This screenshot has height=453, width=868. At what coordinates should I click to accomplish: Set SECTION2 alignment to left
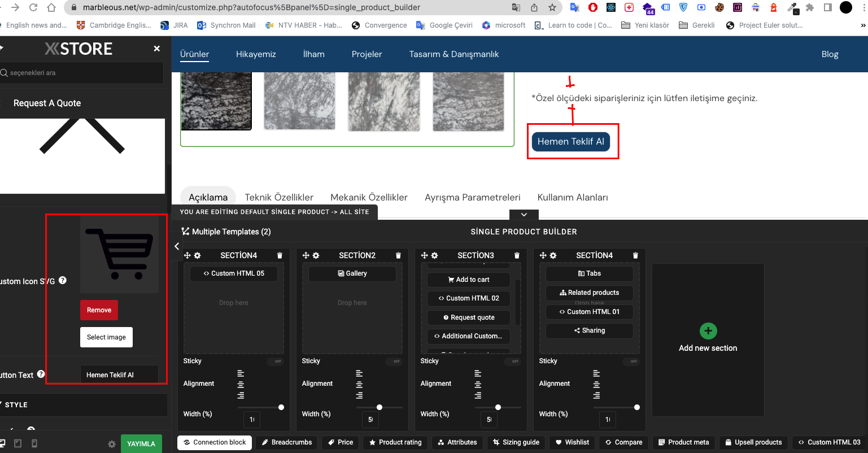[359, 373]
